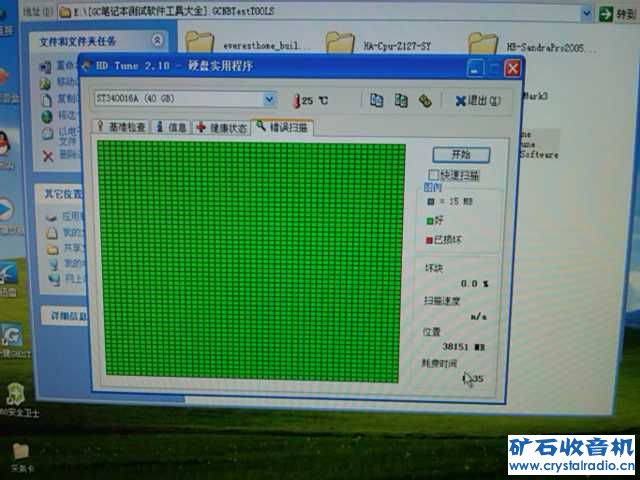Open the G ghost desktop icon
The height and width of the screenshot is (480, 640).
[x=11, y=336]
